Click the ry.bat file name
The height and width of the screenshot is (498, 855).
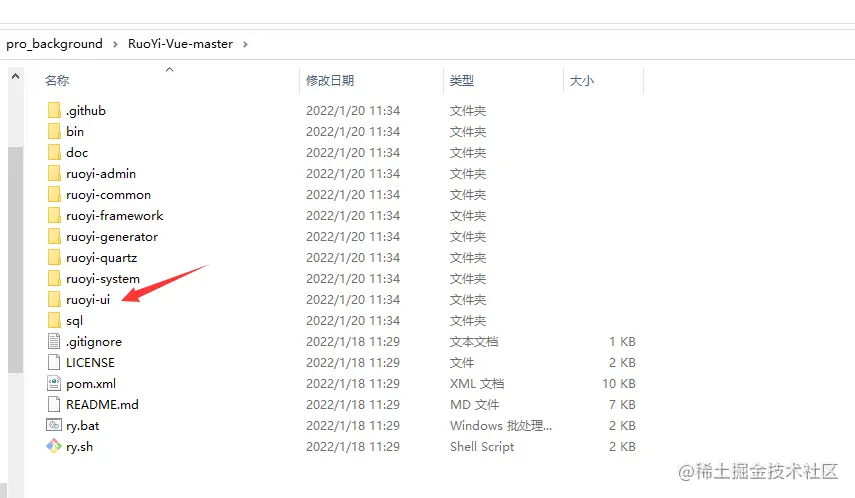pos(82,425)
